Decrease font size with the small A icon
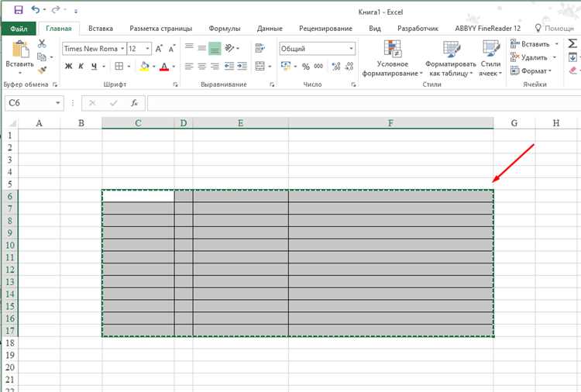The width and height of the screenshot is (581, 392). click(x=171, y=49)
